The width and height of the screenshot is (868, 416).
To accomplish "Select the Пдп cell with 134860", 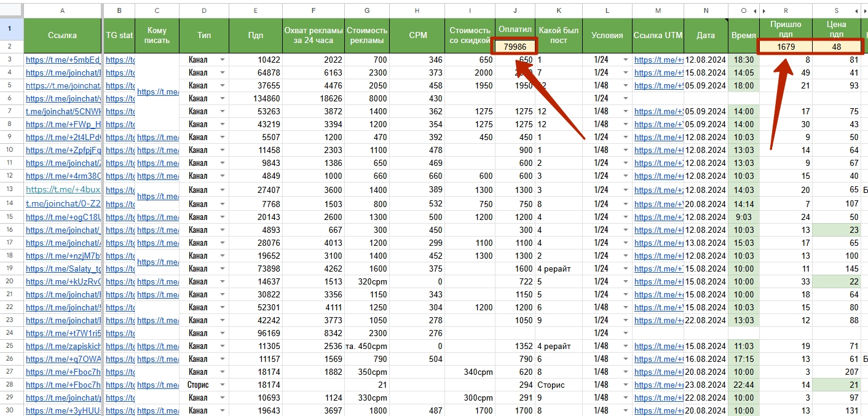I will (256, 98).
